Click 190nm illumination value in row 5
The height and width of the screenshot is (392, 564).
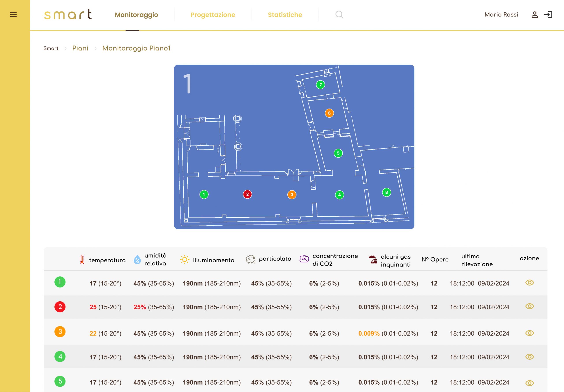click(x=193, y=383)
